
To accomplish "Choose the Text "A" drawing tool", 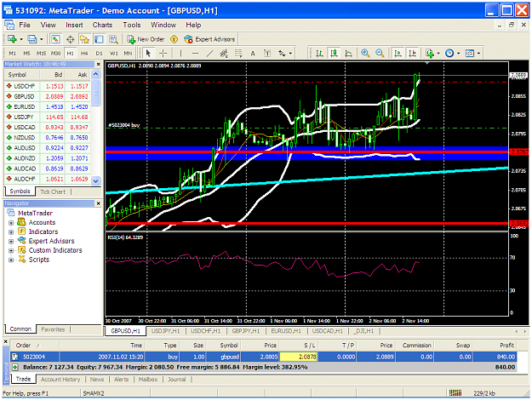I will (x=253, y=54).
